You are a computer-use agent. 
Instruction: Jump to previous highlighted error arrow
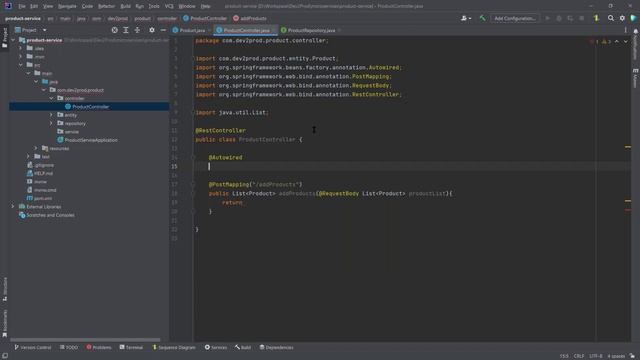click(617, 42)
